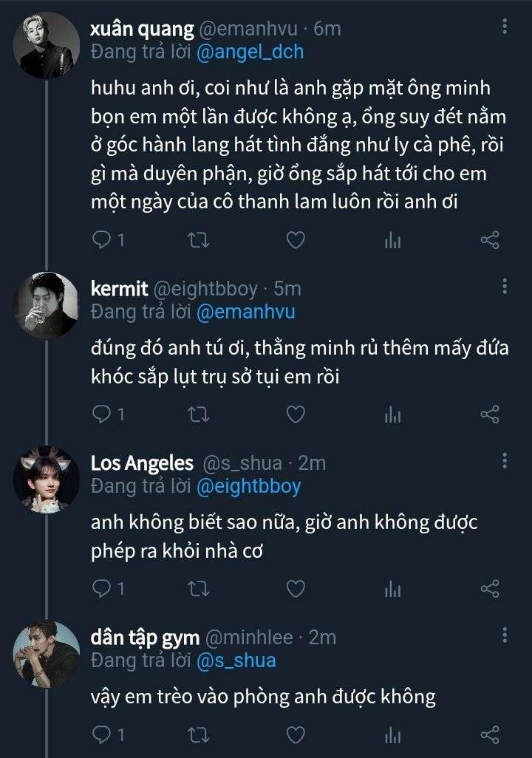Reply to dân tập gym's tweet
The height and width of the screenshot is (758, 532).
(x=101, y=735)
